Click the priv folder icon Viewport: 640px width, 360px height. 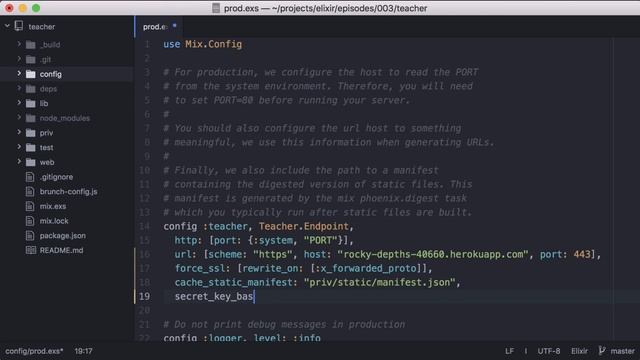click(x=31, y=133)
